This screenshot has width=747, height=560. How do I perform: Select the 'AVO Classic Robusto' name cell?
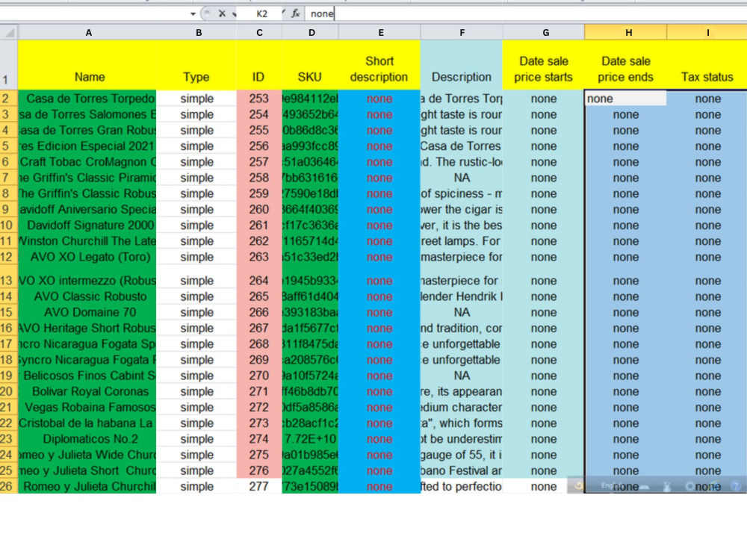point(87,296)
